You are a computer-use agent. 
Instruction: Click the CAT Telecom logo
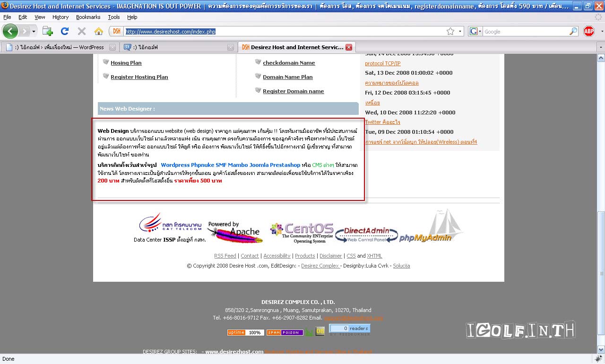coord(170,224)
